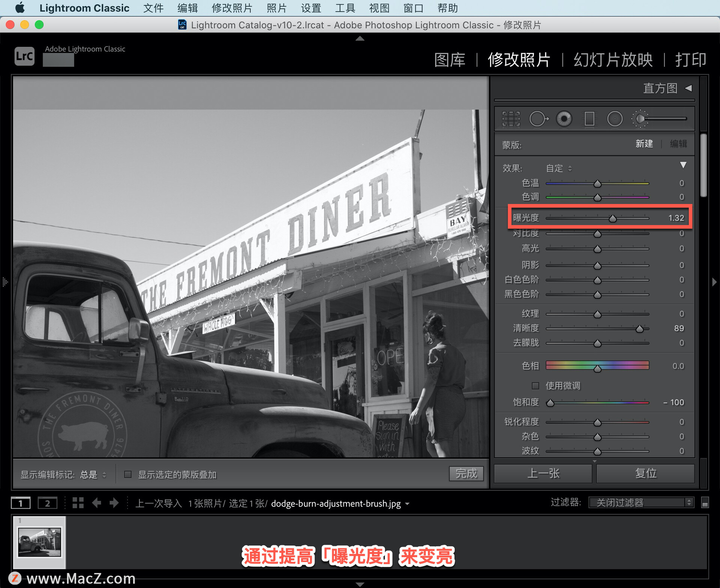Open the Lightroom Classic application menu

(x=84, y=8)
